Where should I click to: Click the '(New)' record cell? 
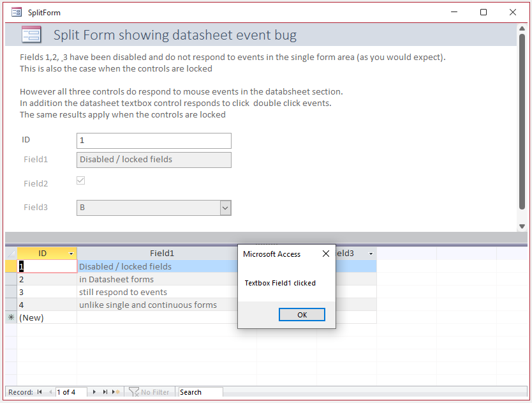coord(47,317)
